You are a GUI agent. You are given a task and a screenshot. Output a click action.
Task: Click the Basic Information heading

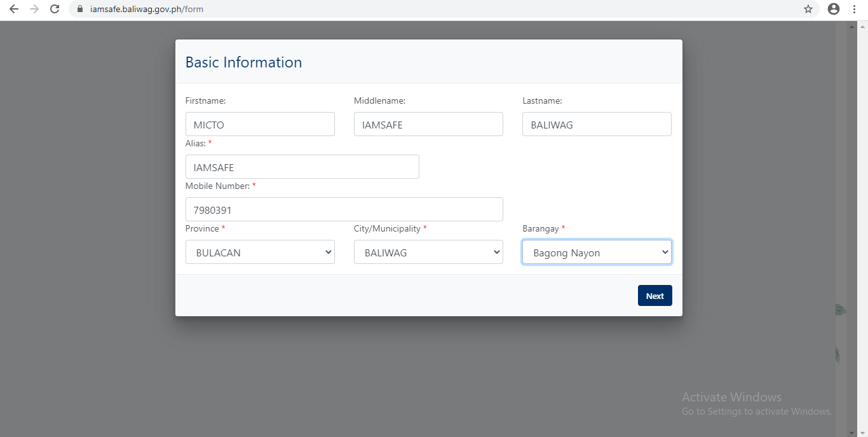click(x=243, y=62)
